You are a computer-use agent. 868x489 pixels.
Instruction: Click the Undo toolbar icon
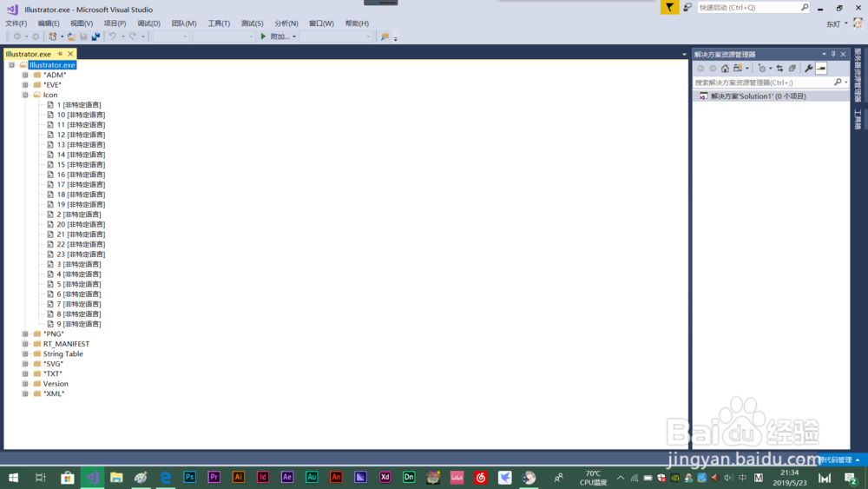pos(112,36)
